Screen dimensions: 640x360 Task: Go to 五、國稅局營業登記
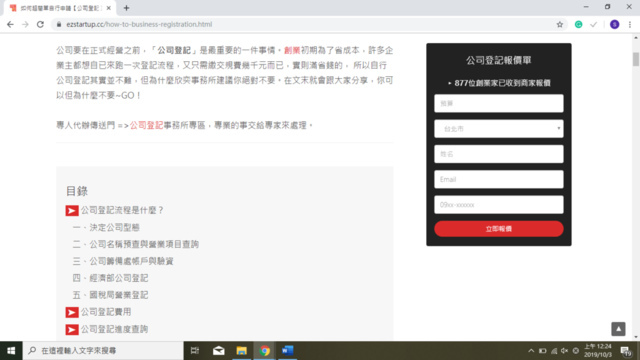(110, 295)
